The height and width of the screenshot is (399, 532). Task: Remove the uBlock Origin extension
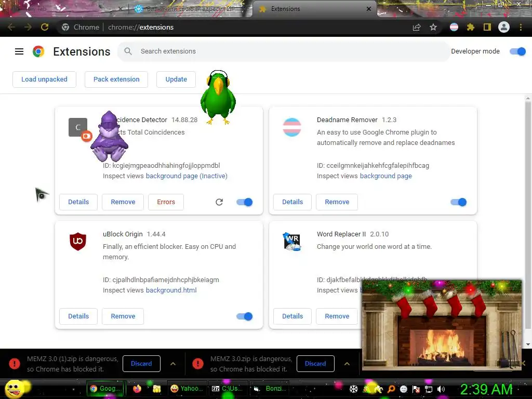pos(123,316)
